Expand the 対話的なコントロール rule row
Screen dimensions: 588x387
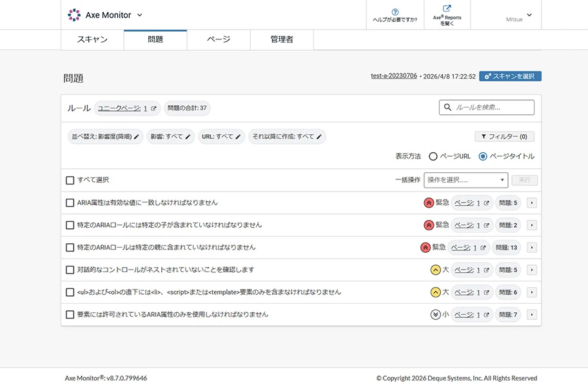(x=532, y=270)
